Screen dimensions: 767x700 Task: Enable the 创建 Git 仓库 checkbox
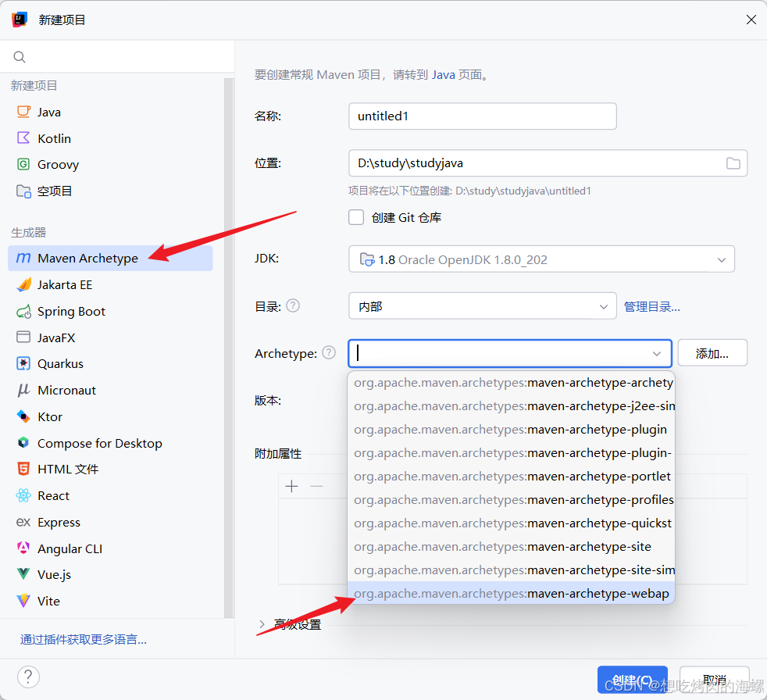356,217
